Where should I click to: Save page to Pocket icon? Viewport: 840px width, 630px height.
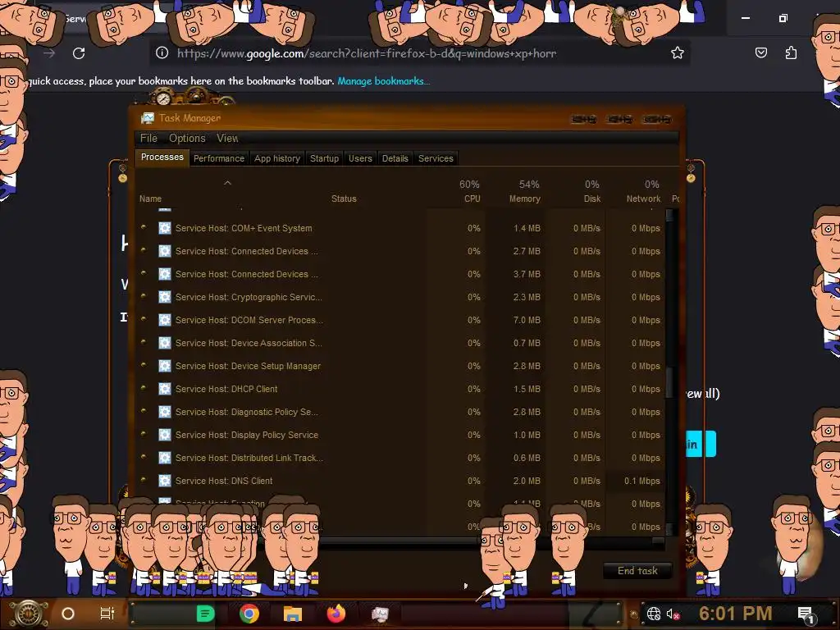pos(760,52)
